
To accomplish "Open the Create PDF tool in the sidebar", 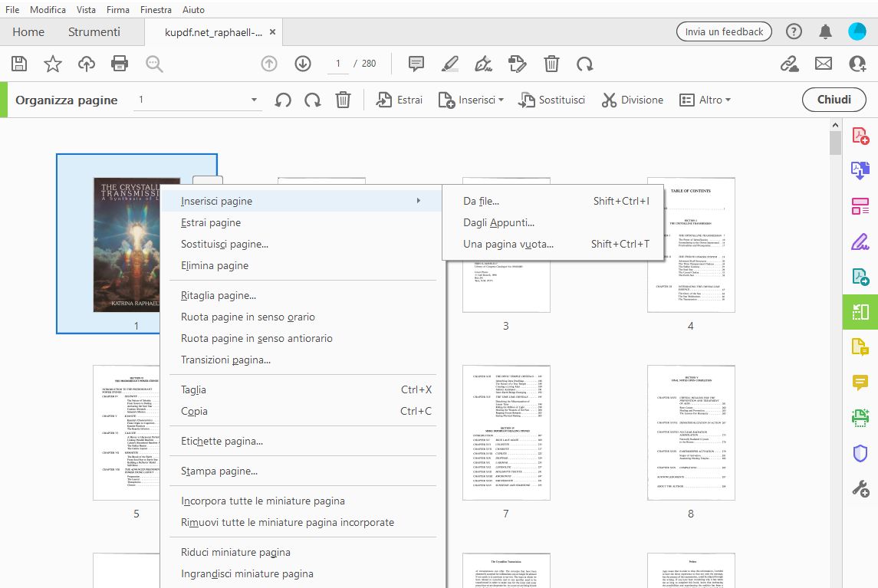I will pyautogui.click(x=860, y=135).
